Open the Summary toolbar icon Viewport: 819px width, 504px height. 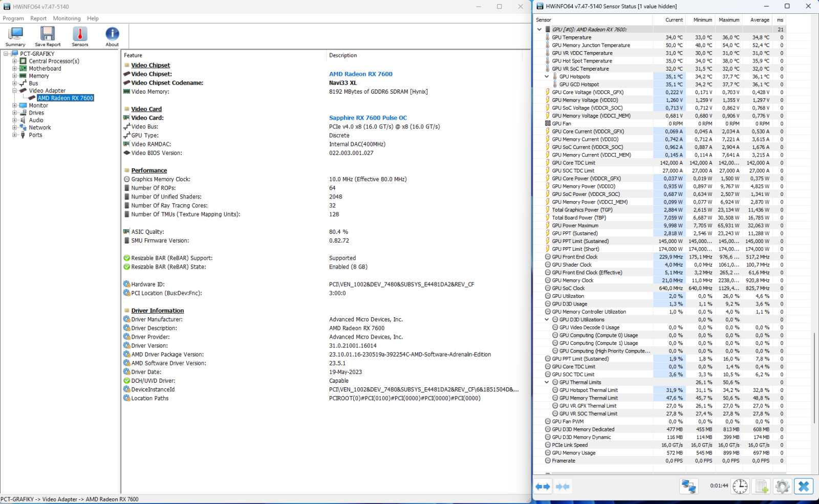(15, 37)
